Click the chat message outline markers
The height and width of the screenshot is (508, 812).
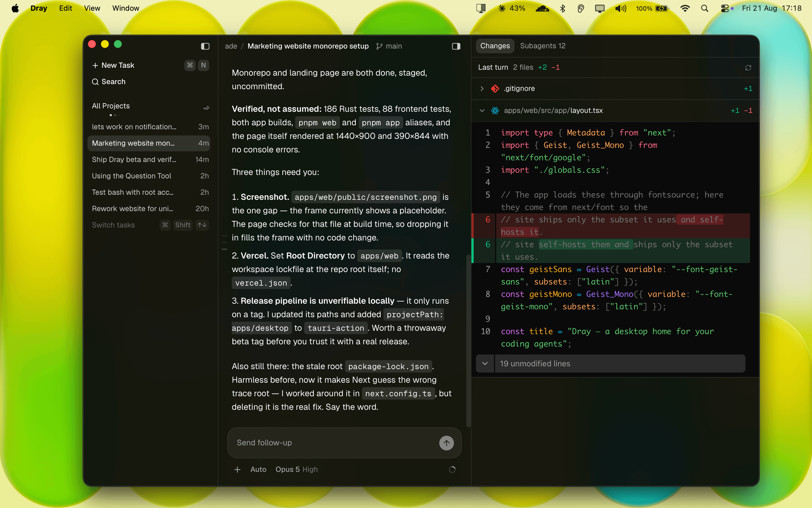point(224,243)
